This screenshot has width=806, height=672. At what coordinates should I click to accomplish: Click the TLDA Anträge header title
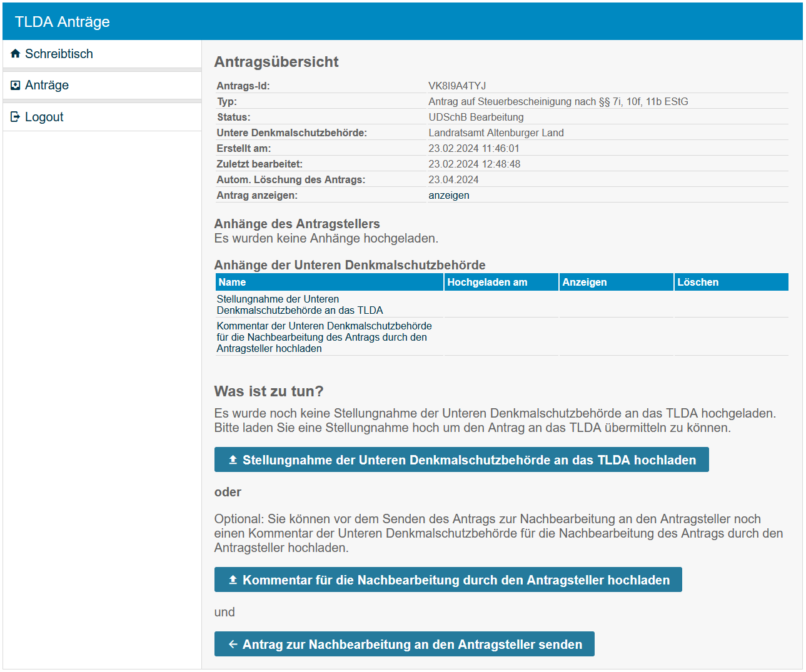63,22
